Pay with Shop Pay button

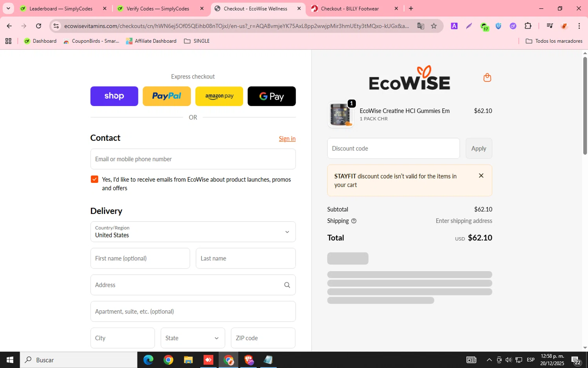click(114, 96)
